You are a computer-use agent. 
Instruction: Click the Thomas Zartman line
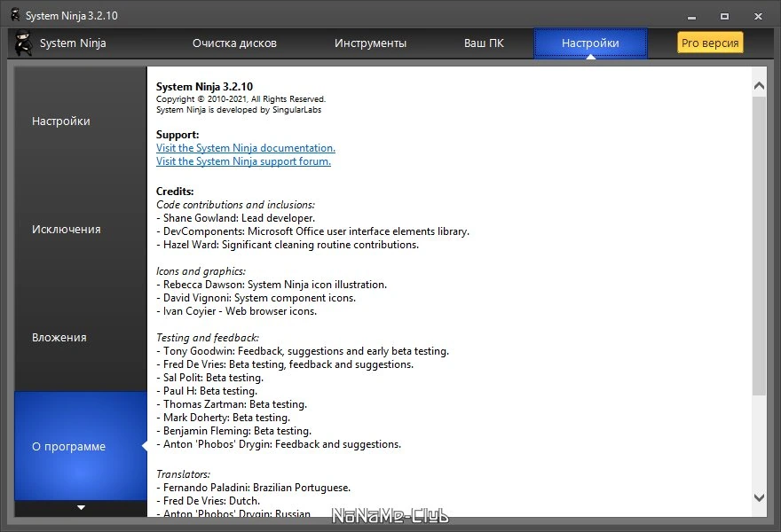(232, 404)
